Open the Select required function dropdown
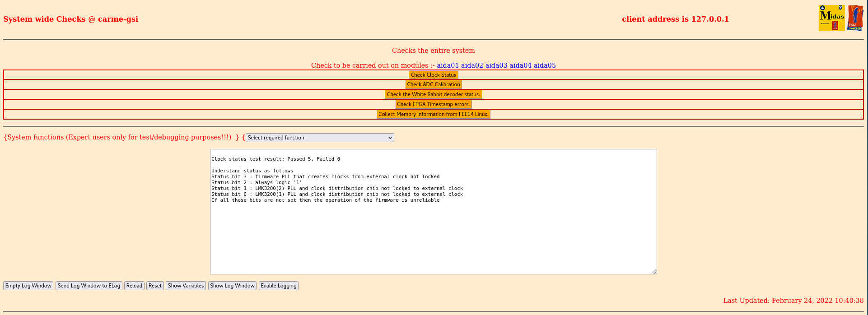 click(319, 138)
